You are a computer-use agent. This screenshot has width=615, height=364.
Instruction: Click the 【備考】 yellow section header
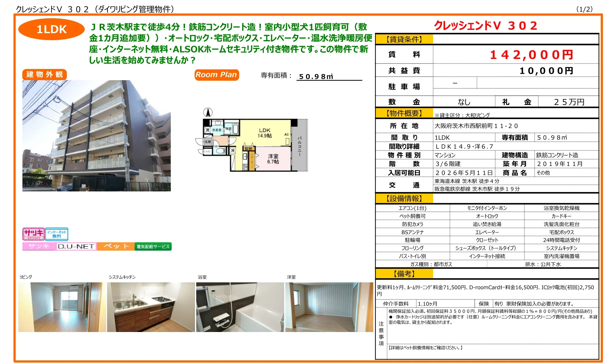(404, 274)
